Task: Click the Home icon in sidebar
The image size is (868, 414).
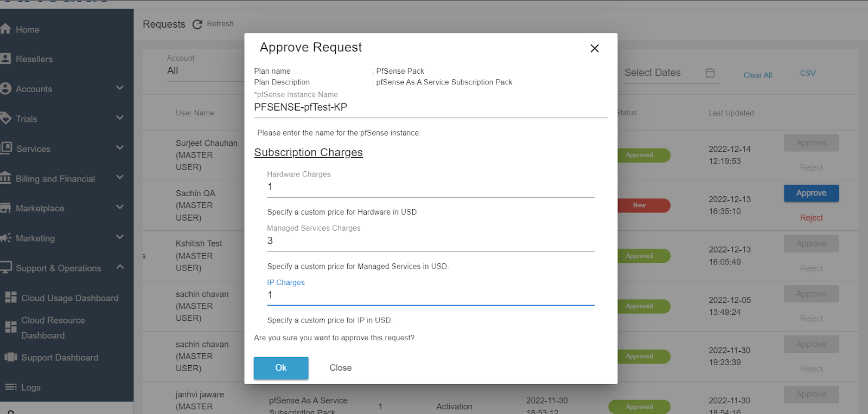Action: (x=5, y=29)
